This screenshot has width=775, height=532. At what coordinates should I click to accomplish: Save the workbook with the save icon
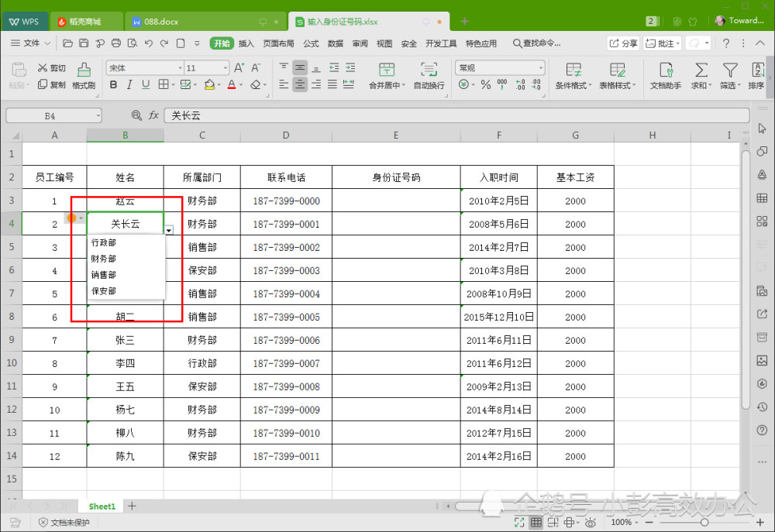[84, 43]
